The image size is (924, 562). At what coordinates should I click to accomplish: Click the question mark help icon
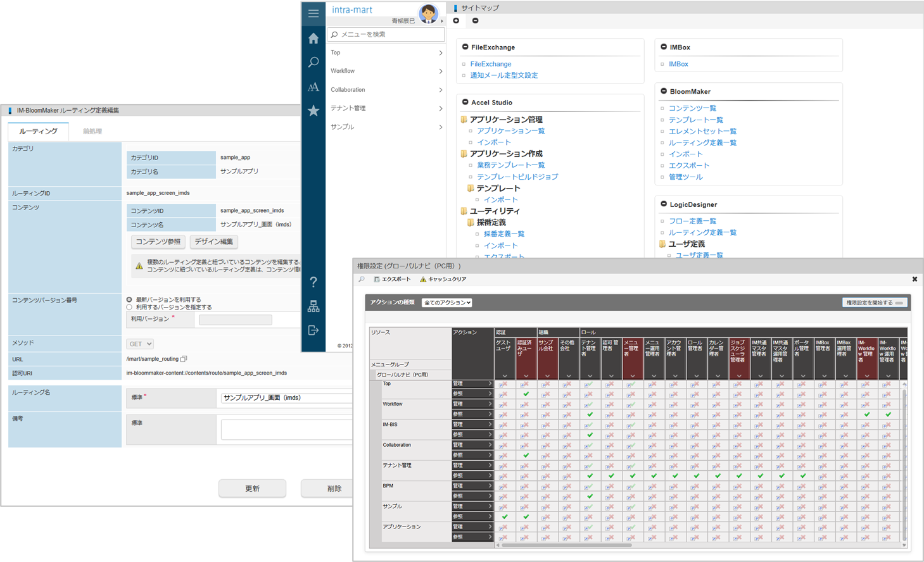tap(313, 282)
